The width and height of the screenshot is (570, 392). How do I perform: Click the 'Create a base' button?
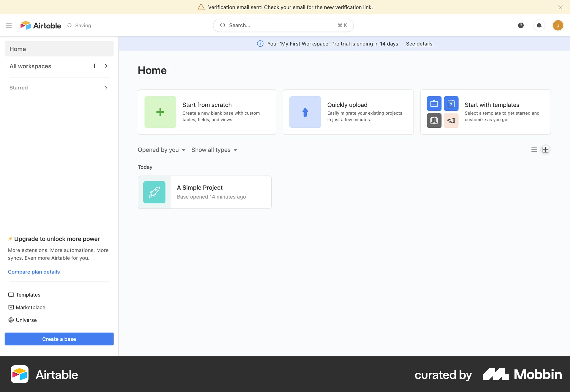(59, 339)
